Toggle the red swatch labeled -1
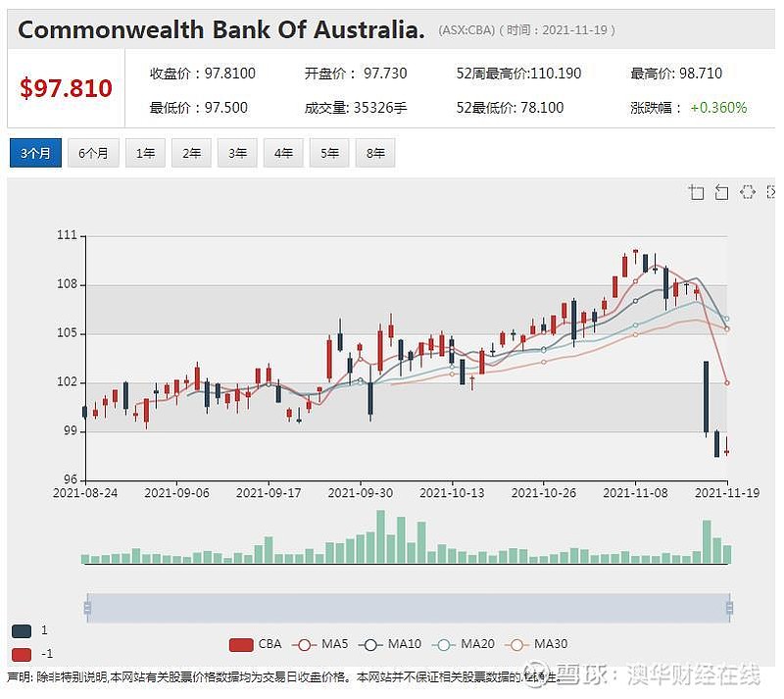The width and height of the screenshot is (784, 699). click(22, 655)
